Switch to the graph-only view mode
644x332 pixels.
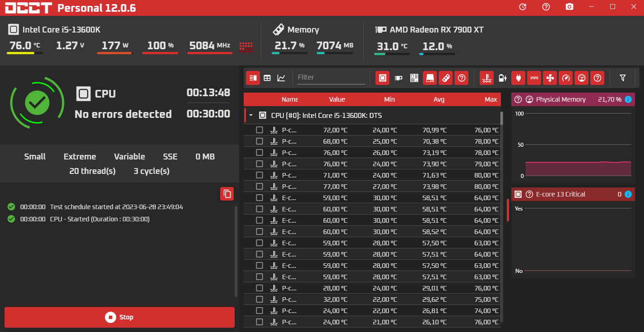281,78
